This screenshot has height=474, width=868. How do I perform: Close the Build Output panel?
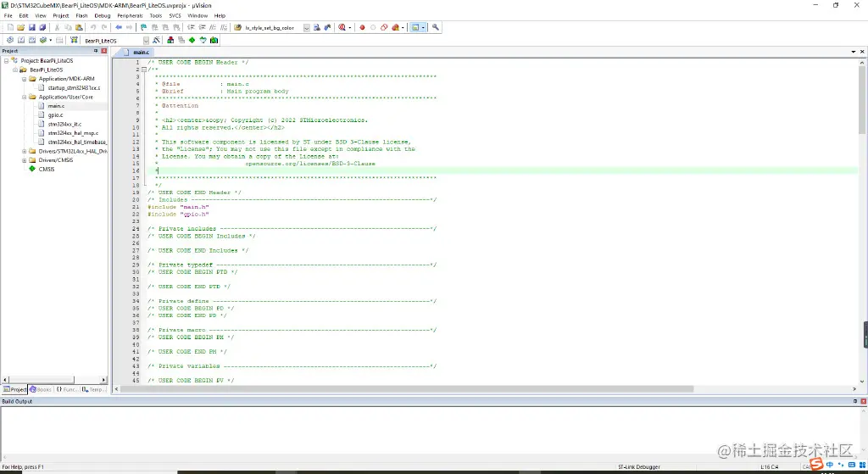863,401
